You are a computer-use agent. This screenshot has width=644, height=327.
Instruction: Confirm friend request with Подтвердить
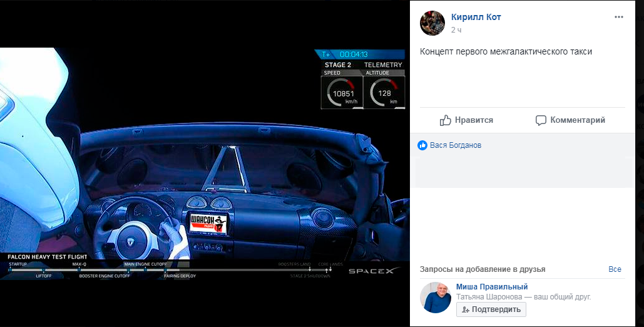tap(491, 309)
